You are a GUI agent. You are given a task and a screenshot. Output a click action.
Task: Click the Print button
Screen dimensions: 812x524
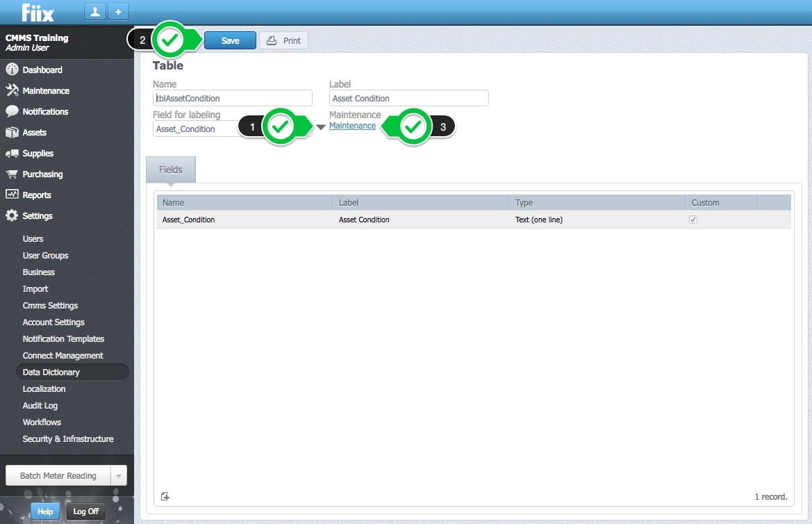[283, 40]
